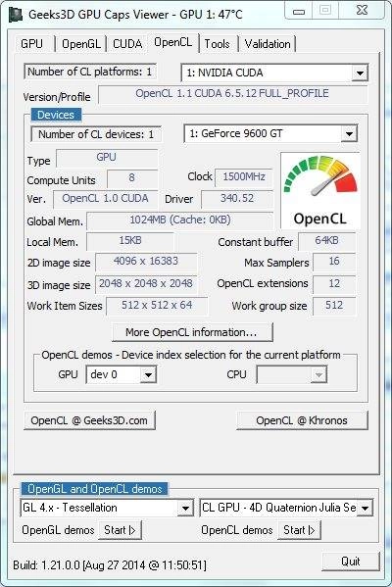Click the Devices group header label
The height and width of the screenshot is (587, 392).
(56, 115)
